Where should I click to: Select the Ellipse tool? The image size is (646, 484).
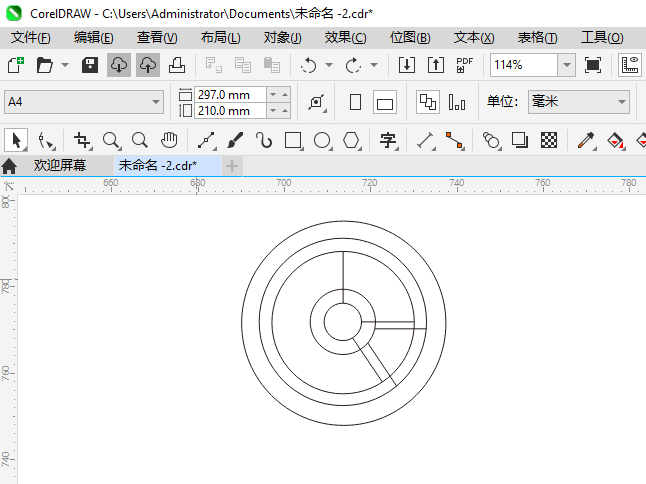pyautogui.click(x=323, y=140)
